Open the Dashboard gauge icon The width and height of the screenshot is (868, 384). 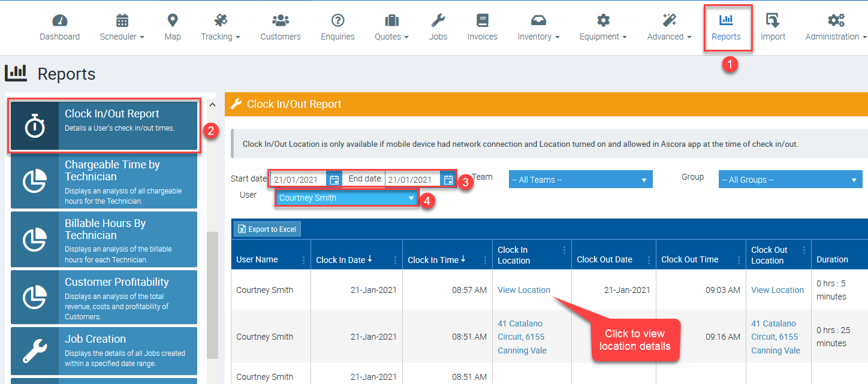coord(60,21)
